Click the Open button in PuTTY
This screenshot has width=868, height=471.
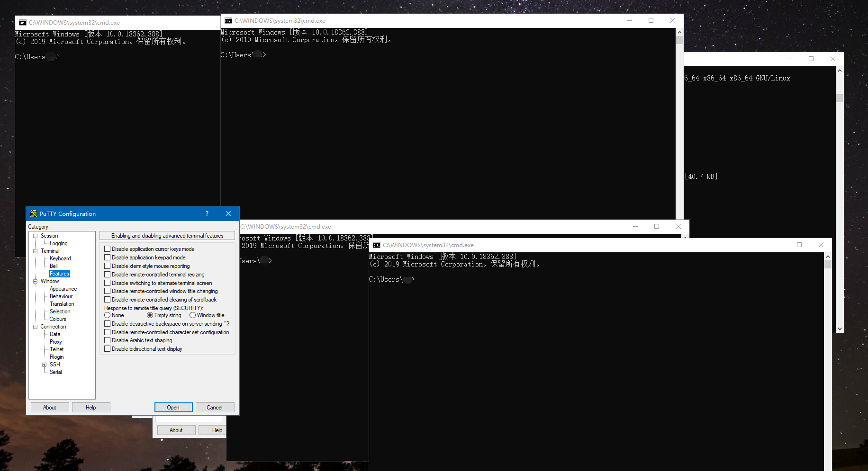pos(173,408)
